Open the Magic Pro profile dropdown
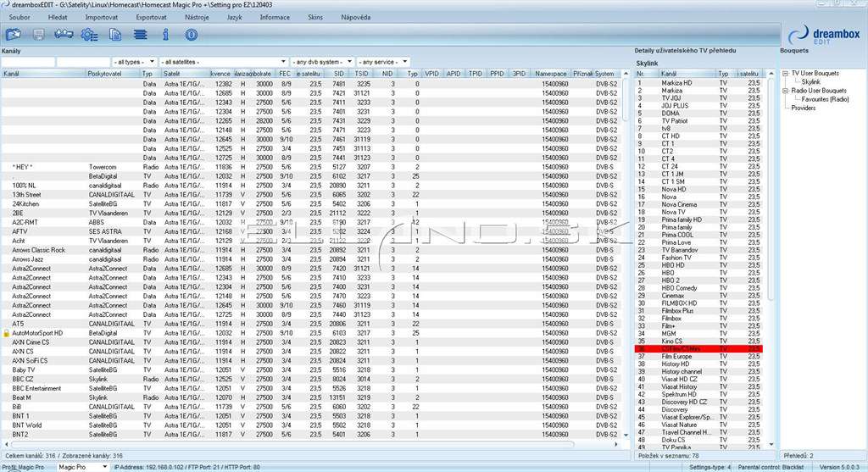Screen dimensions: 868x472 click(82, 467)
